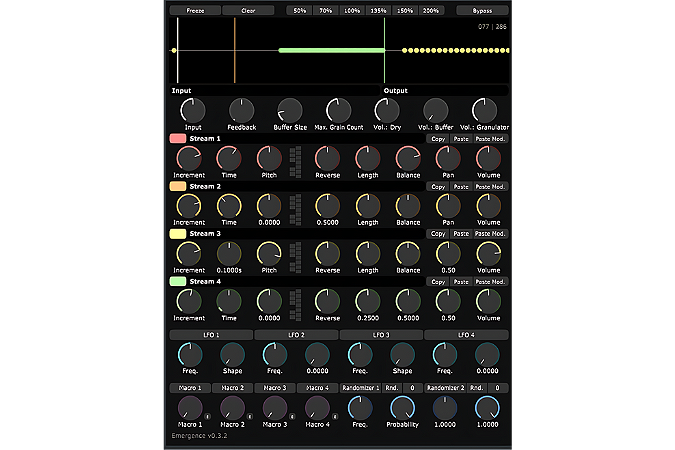Click the Macro 1 header button

[190, 388]
